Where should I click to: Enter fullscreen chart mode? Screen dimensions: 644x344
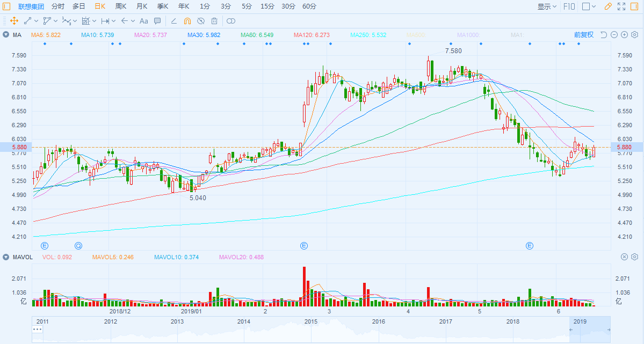click(621, 6)
